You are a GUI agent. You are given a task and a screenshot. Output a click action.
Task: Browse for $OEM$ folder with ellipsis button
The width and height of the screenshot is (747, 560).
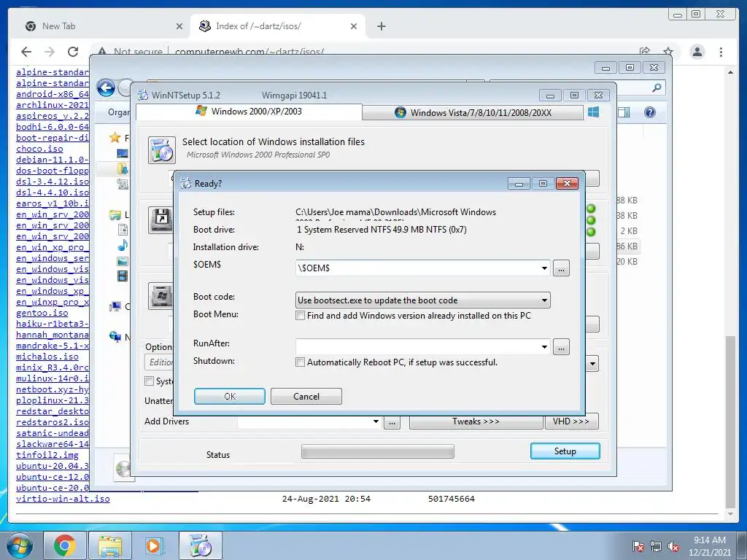point(561,268)
